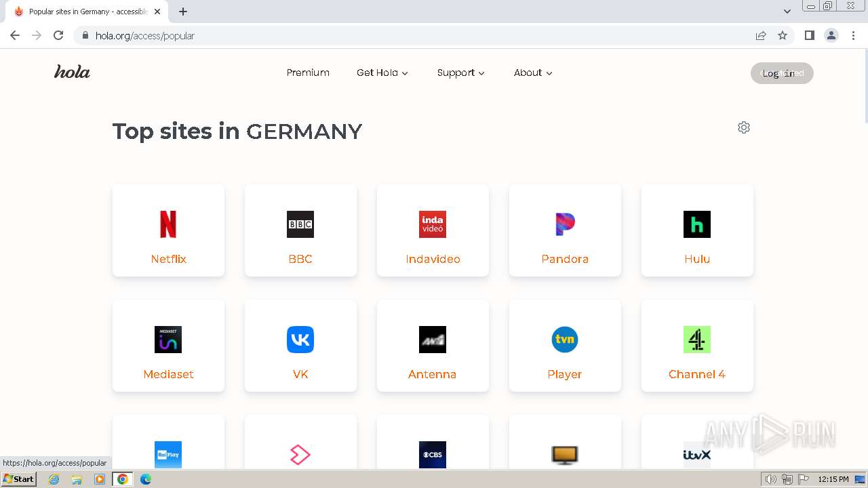Click the Channel 4 logo icon
868x488 pixels.
(697, 340)
